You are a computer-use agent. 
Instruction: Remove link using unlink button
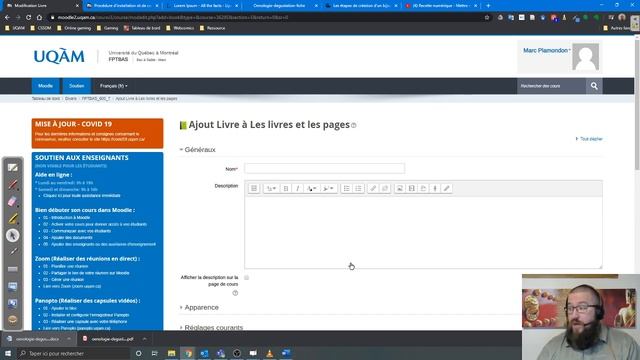pyautogui.click(x=384, y=188)
